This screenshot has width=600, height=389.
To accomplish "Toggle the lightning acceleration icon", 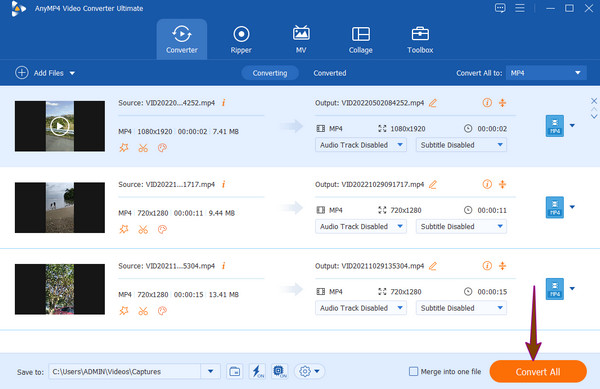I will (257, 371).
